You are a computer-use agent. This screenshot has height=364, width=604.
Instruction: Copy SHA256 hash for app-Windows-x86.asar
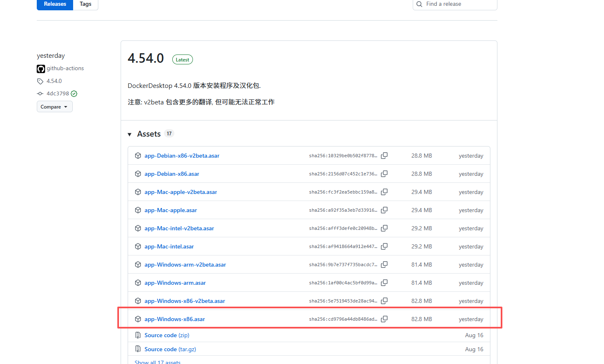(384, 319)
